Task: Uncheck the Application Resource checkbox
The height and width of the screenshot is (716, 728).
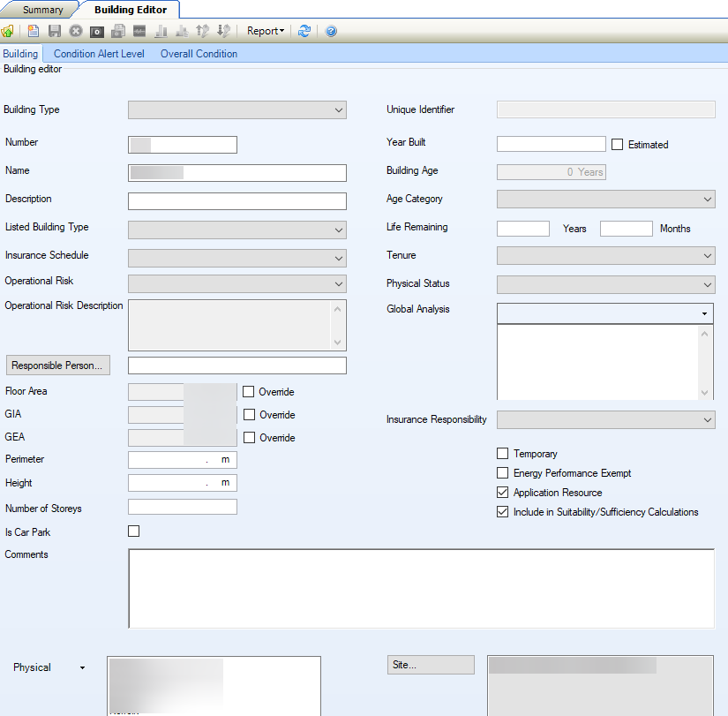Action: [503, 493]
